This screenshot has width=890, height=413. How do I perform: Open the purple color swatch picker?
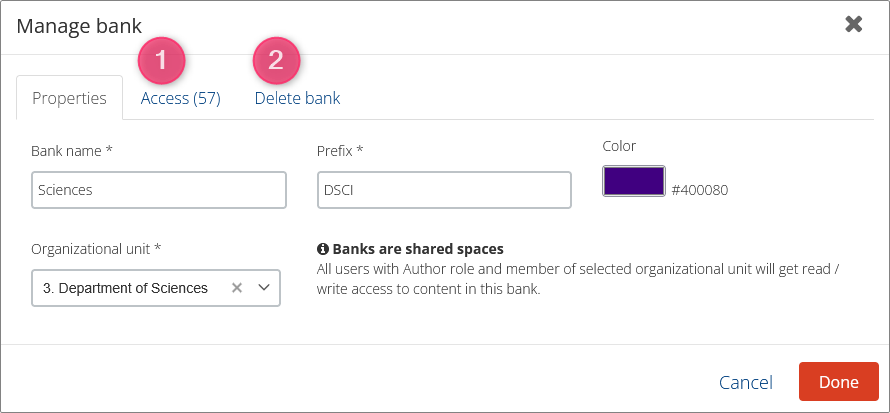point(633,182)
